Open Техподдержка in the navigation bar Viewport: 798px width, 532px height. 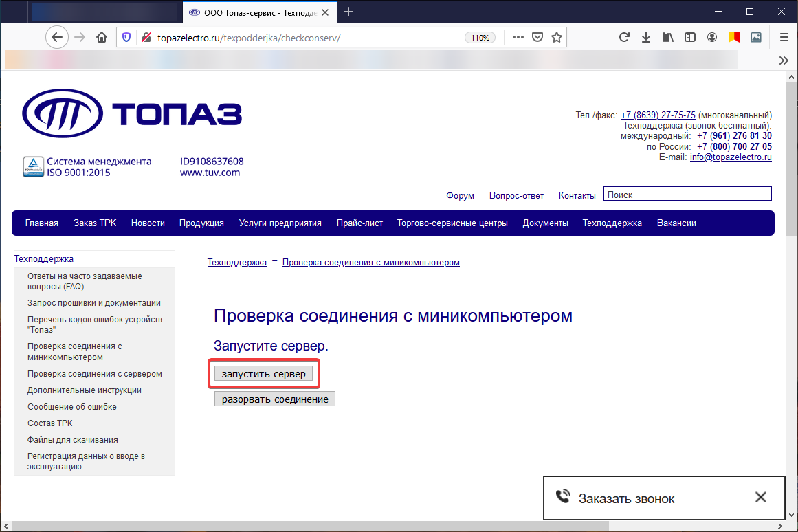(612, 223)
